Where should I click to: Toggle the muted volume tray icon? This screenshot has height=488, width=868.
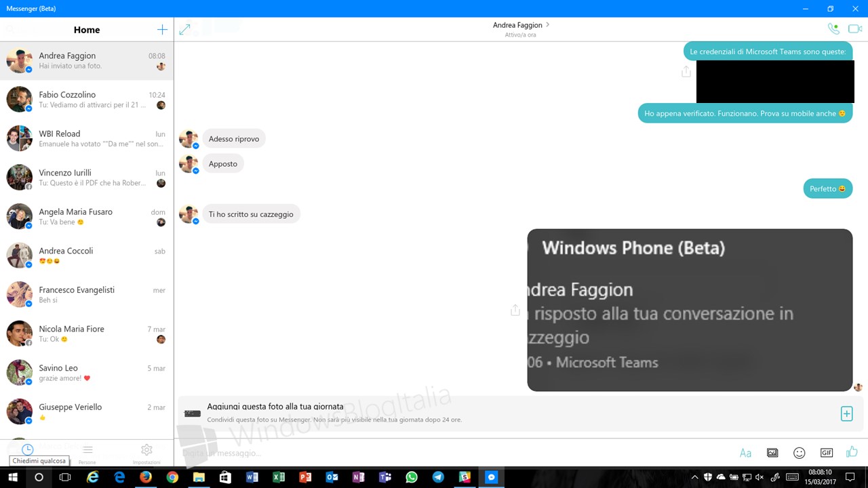click(759, 477)
